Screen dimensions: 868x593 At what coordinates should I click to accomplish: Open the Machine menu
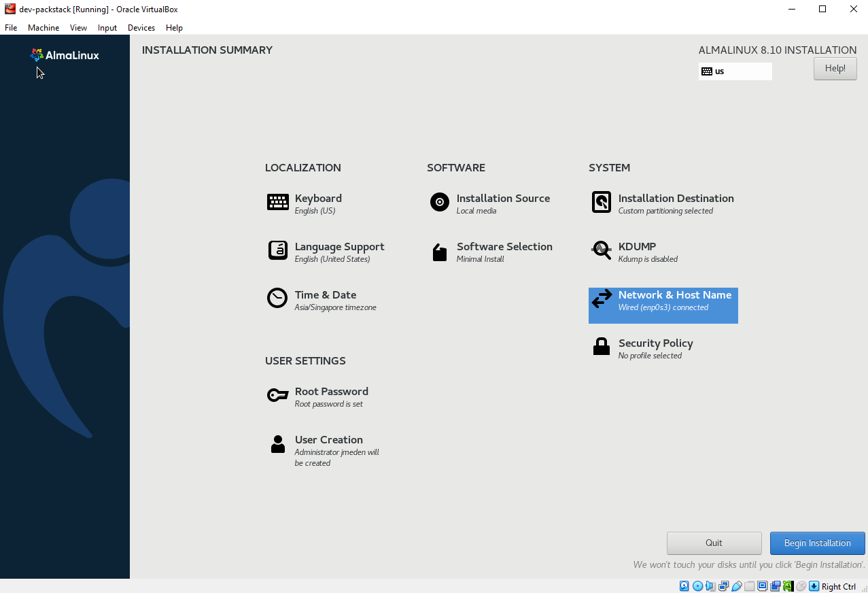[44, 28]
